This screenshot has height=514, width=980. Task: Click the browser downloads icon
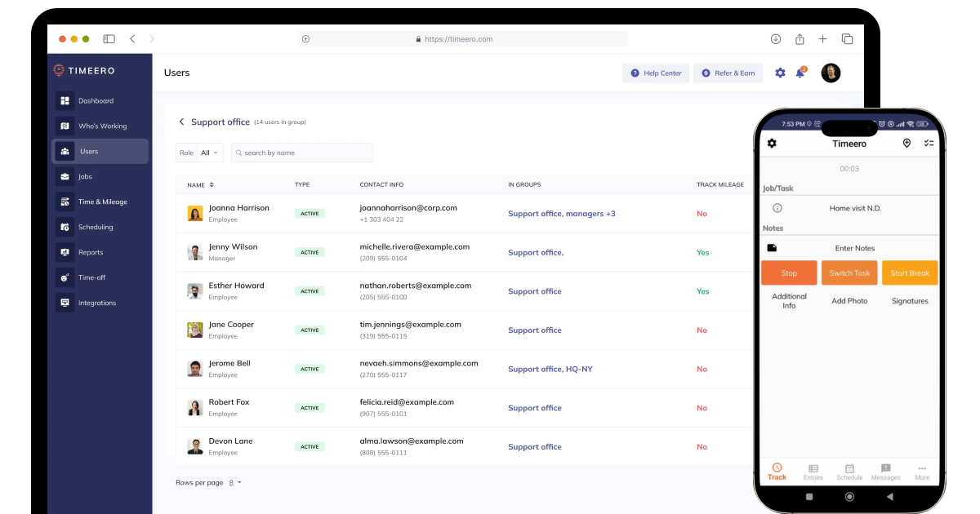(776, 38)
